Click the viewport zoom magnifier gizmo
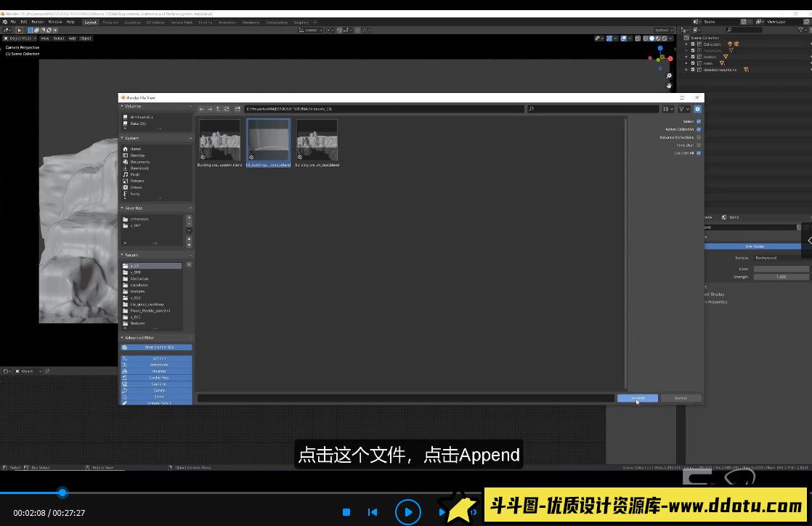Image resolution: width=812 pixels, height=526 pixels. 669,76
